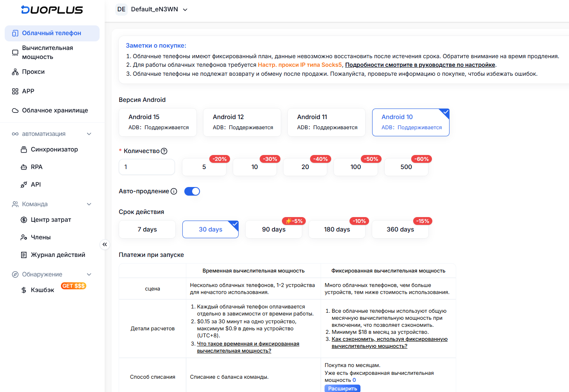Screen dimensions: 569x392
Task: Open Настр. прокси IP типа Socks5 link
Action: [300, 65]
